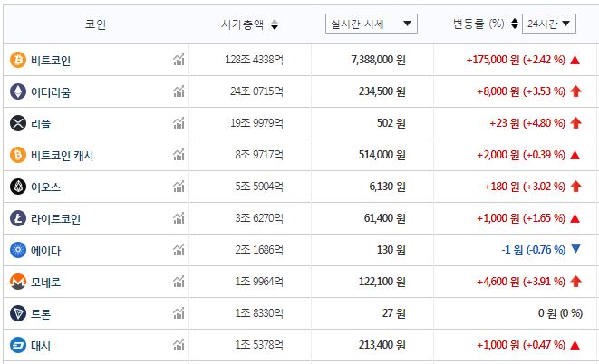Screen dimensions: 599x364
Task: Click the Ethereum coin logo icon
Action: coord(17,91)
